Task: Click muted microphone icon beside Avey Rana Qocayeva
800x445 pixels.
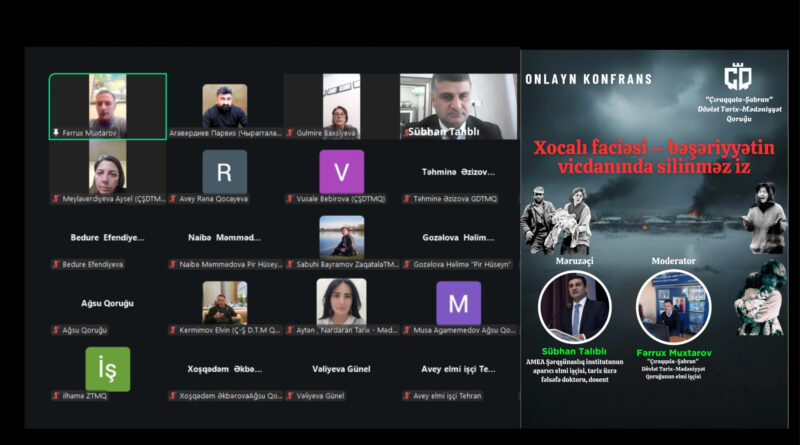Action: tap(173, 199)
